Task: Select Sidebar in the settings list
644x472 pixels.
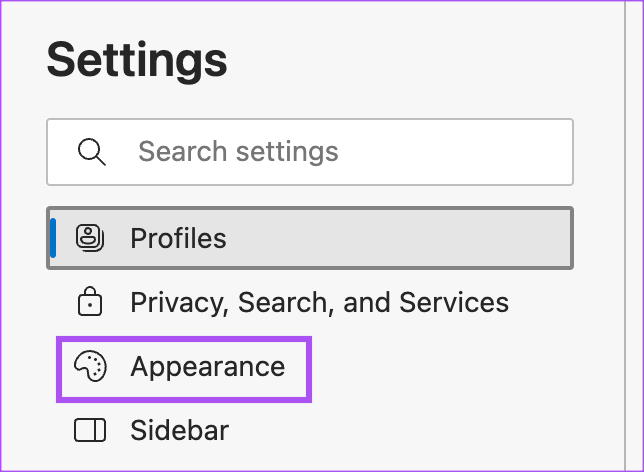Action: click(179, 431)
